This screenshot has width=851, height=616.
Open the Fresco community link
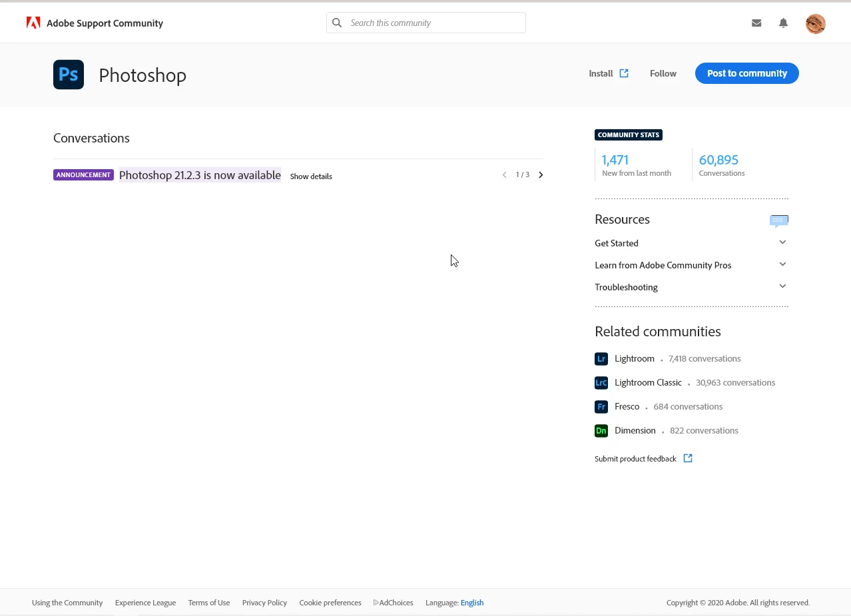click(627, 406)
